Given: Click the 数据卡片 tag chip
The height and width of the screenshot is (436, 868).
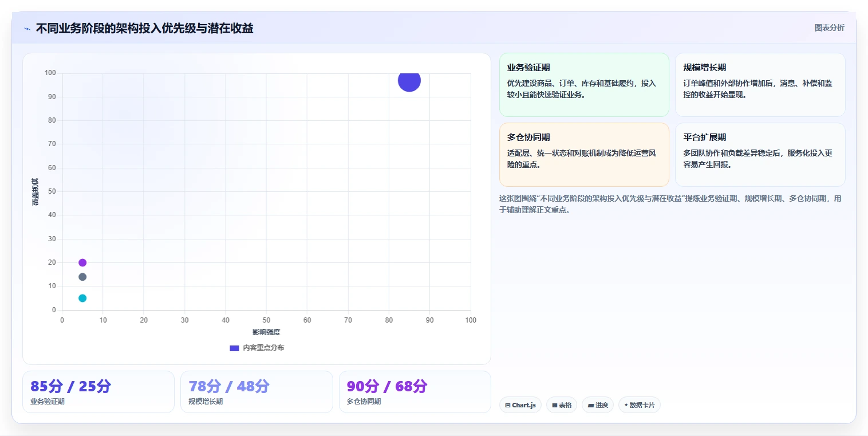Looking at the screenshot, I should [x=640, y=405].
